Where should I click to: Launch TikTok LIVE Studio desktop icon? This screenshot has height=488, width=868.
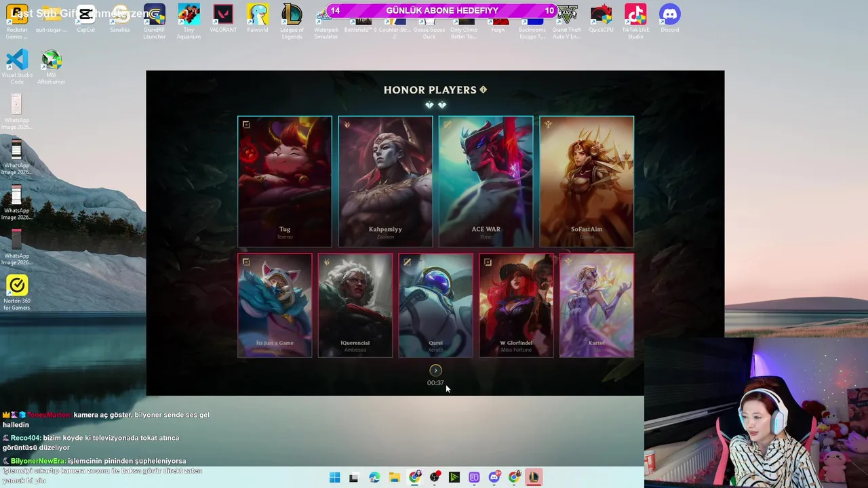point(635,21)
